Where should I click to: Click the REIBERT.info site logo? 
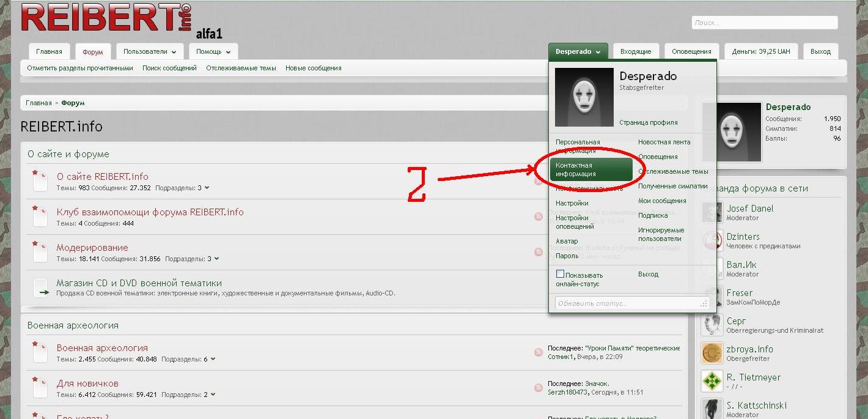click(106, 18)
